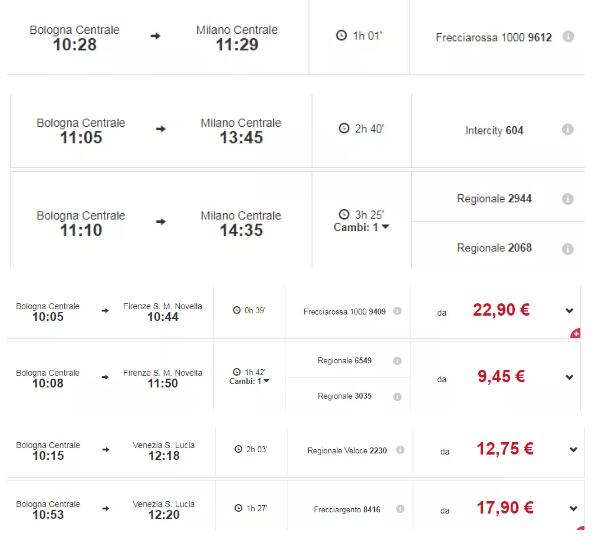
Task: Open info icon for Frecciargento 8416
Action: pyautogui.click(x=400, y=509)
